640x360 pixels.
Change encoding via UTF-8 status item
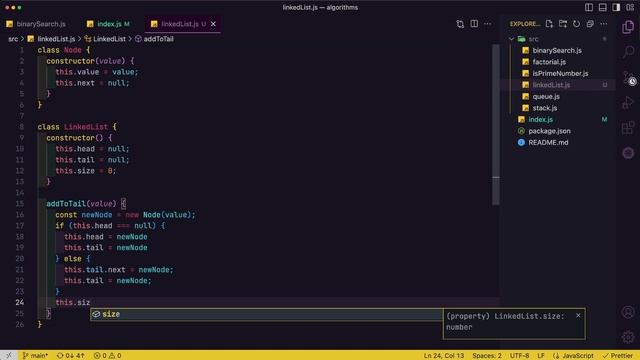pos(519,356)
